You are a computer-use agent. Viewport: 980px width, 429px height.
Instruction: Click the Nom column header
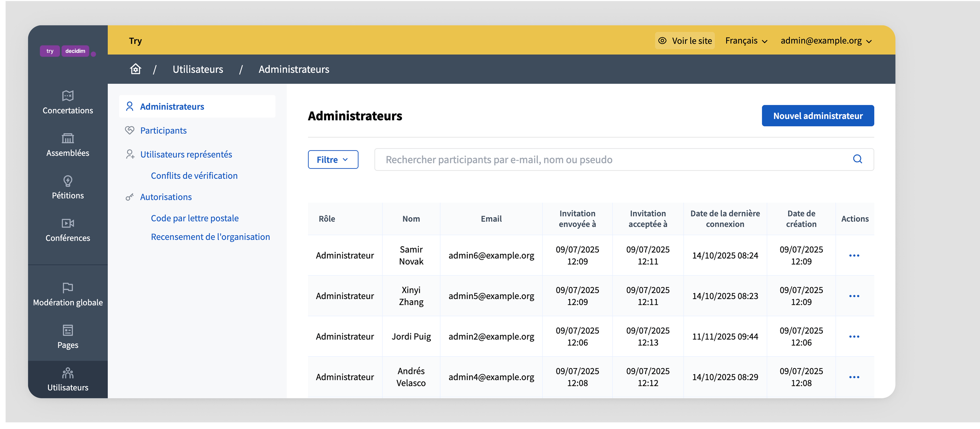point(411,219)
